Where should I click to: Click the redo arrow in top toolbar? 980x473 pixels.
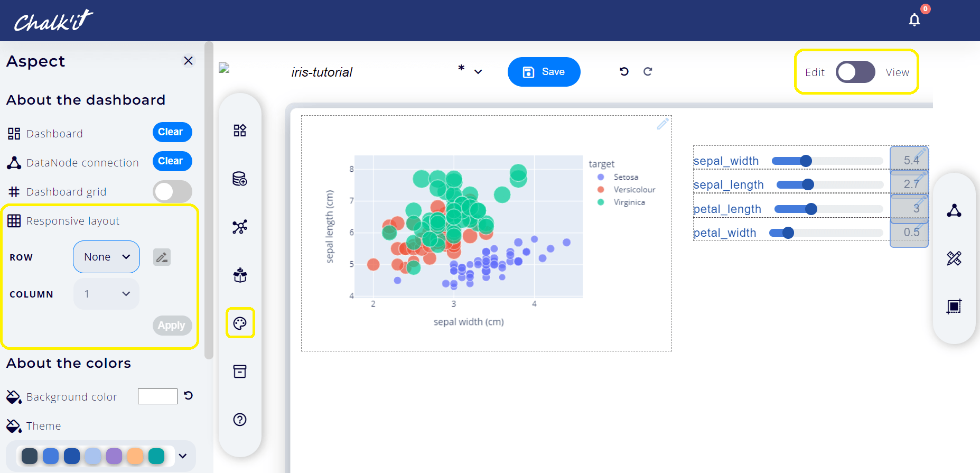[648, 71]
